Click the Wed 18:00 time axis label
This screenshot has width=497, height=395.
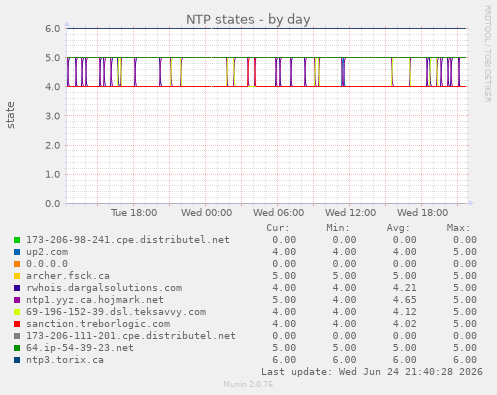coord(423,213)
